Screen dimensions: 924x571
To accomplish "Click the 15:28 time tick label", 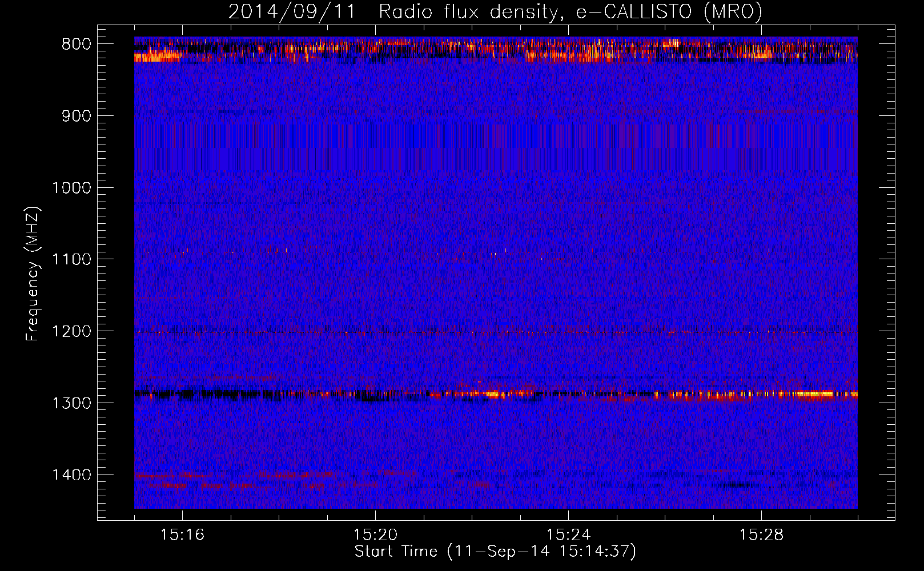I will [761, 535].
